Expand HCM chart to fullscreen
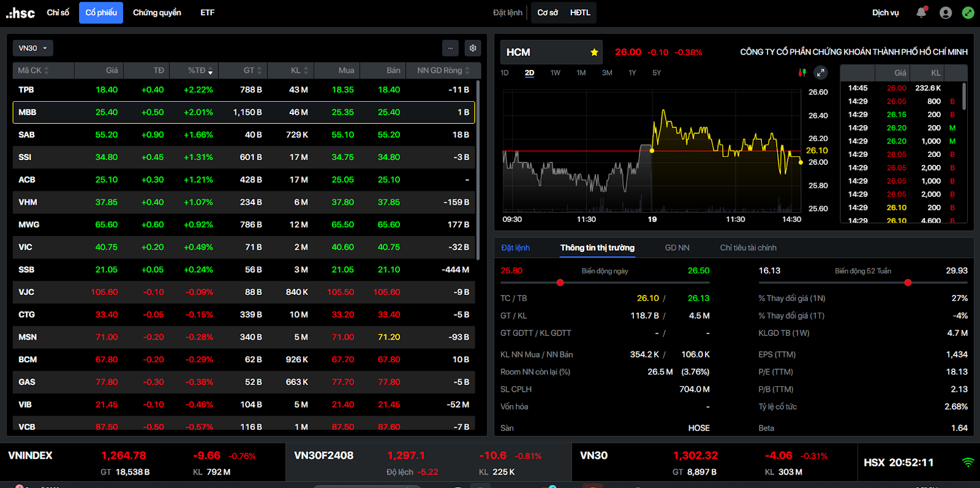980x488 pixels. pos(821,72)
